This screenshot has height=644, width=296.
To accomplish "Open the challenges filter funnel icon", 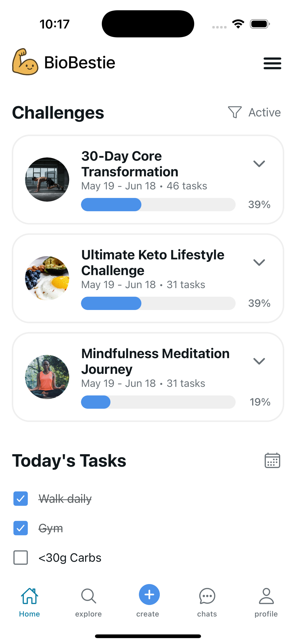I will click(235, 112).
